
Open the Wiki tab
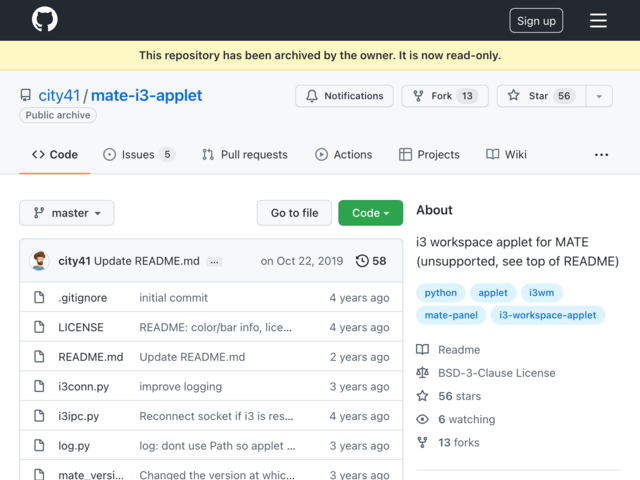(506, 155)
